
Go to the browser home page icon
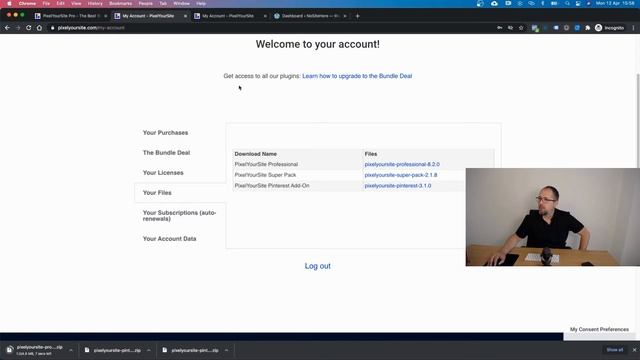pos(40,28)
